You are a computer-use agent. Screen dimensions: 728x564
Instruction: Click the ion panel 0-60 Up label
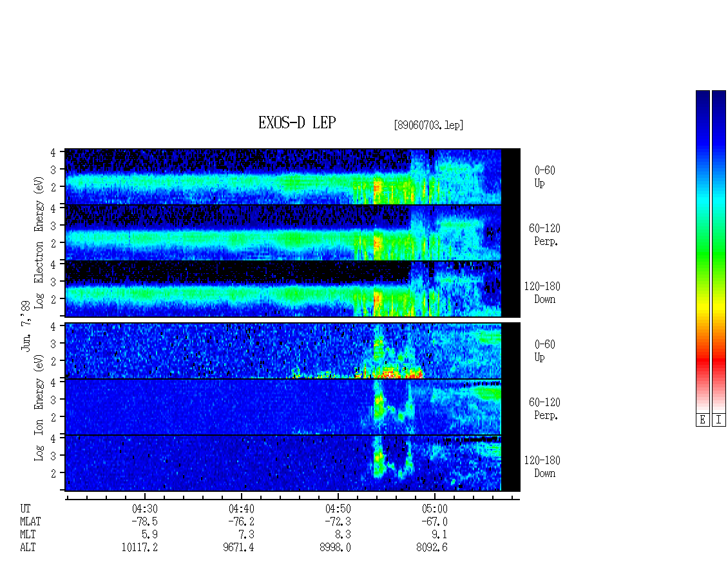pyautogui.click(x=544, y=351)
